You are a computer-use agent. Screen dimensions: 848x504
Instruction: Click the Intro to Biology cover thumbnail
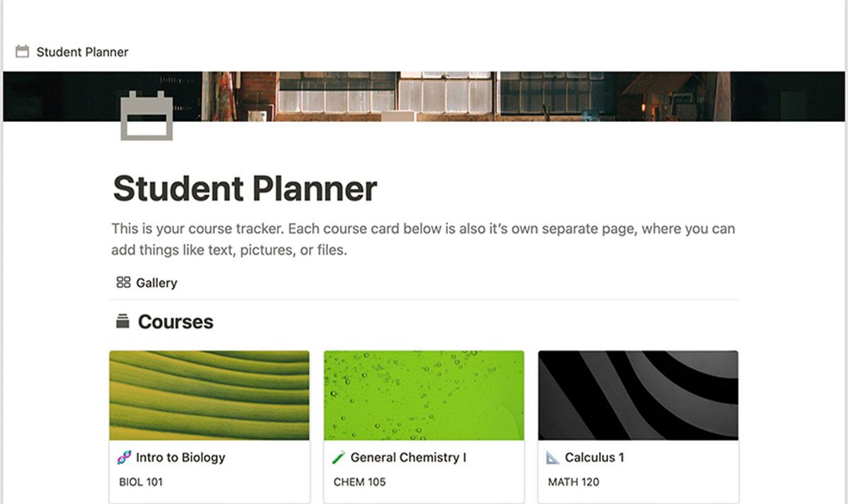(209, 395)
